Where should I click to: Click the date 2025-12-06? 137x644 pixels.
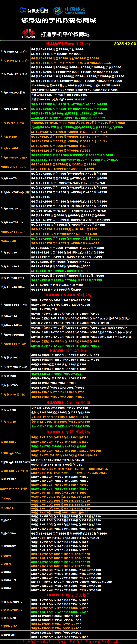point(125,44)
